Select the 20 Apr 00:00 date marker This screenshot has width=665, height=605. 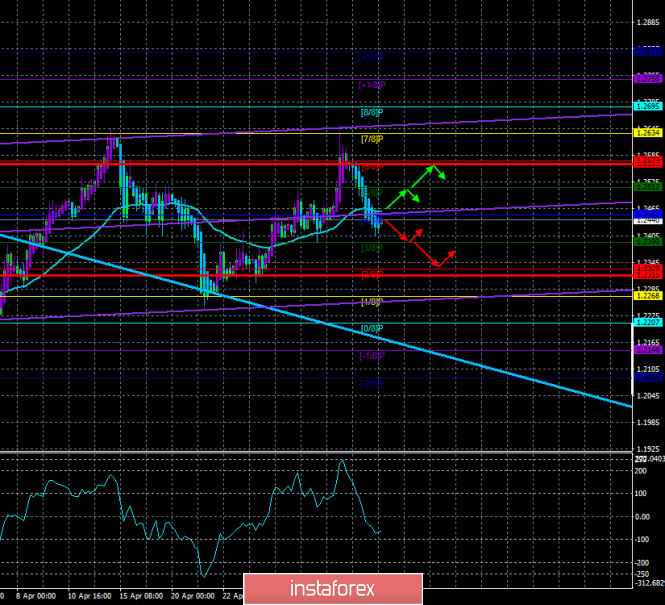coord(193,596)
